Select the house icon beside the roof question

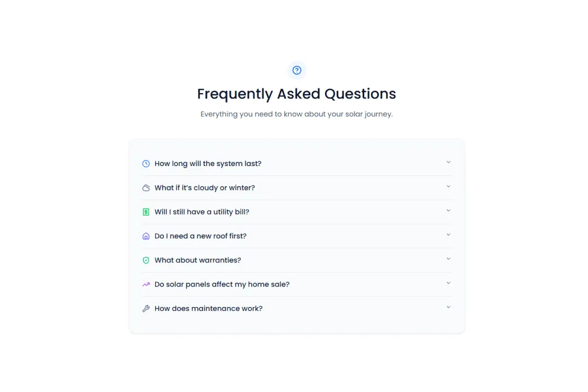(146, 235)
